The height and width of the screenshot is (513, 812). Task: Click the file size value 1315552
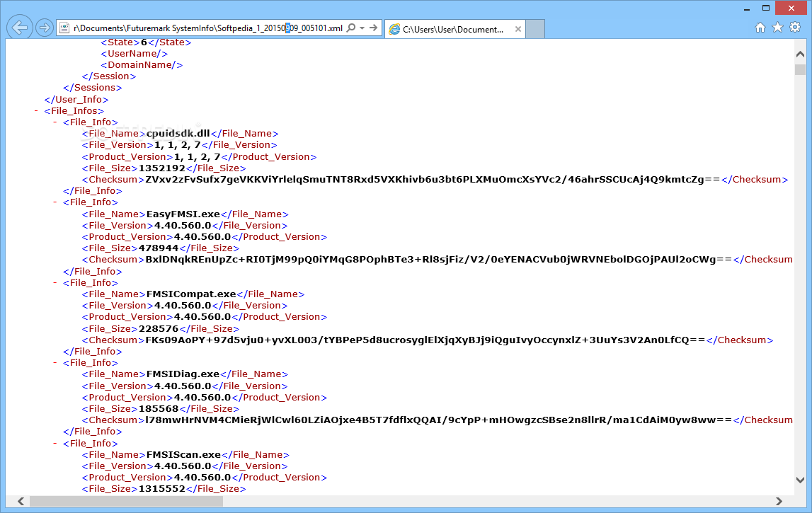coord(162,489)
